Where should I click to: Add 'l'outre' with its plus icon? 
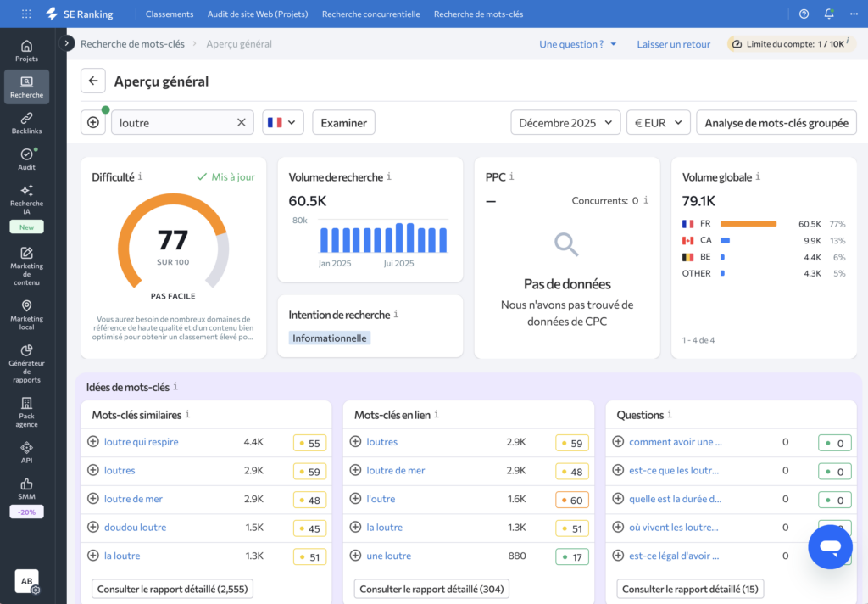click(355, 498)
